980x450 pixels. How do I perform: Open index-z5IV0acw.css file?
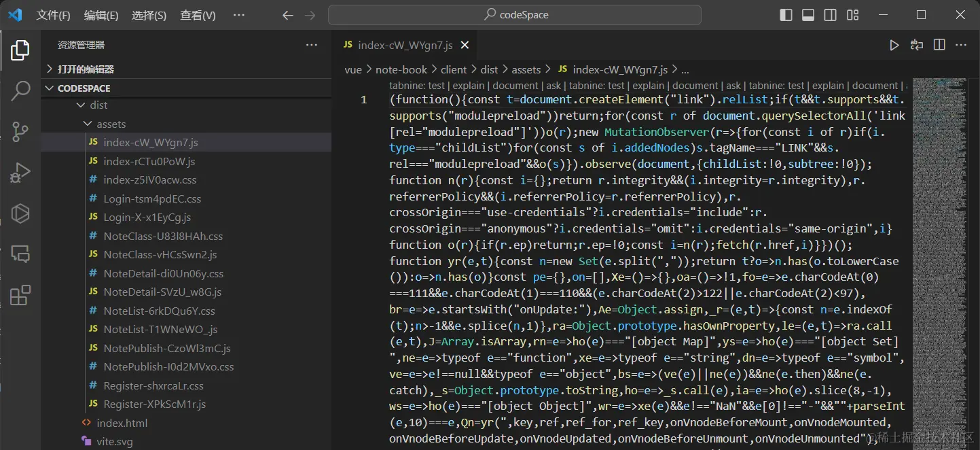(186, 180)
